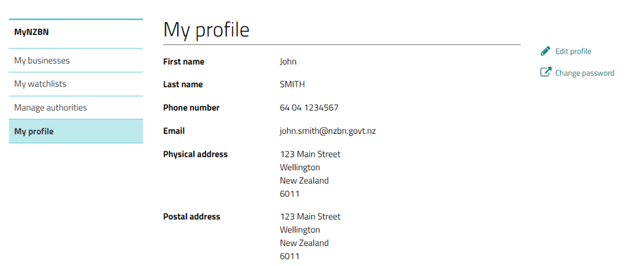Open Manage authorities in the sidebar
This screenshot has height=266, width=644.
pos(76,108)
